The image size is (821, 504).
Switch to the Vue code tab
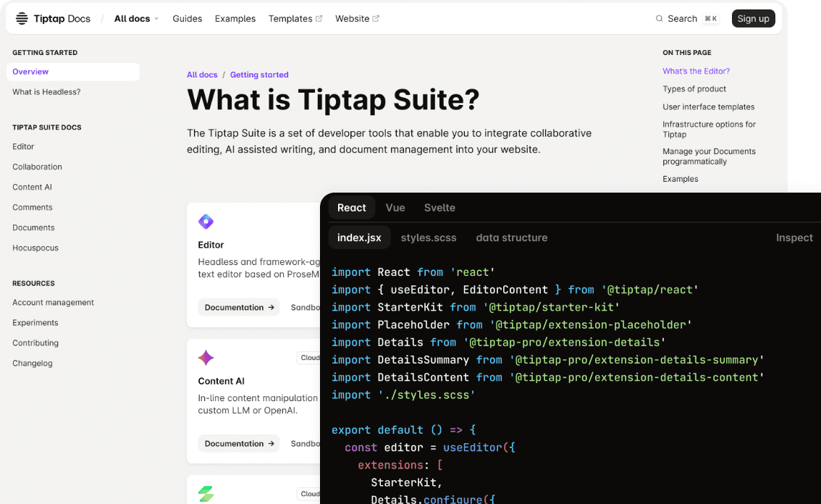click(x=395, y=208)
